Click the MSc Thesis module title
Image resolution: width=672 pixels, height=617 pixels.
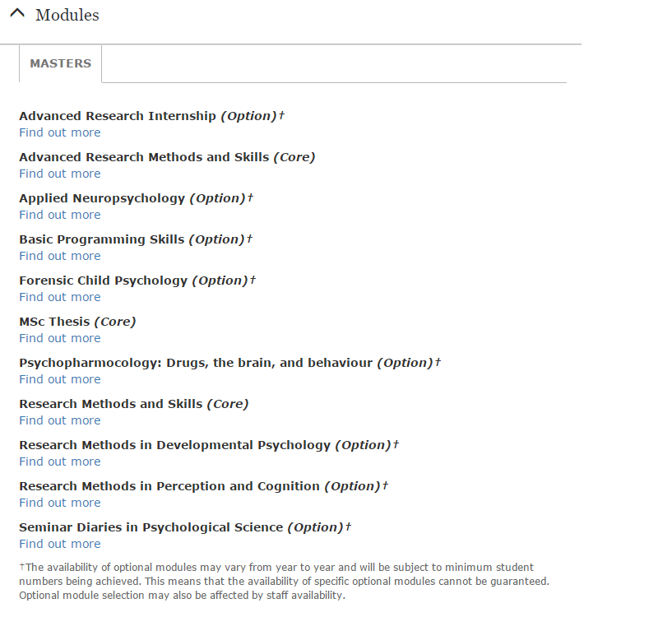click(x=54, y=322)
